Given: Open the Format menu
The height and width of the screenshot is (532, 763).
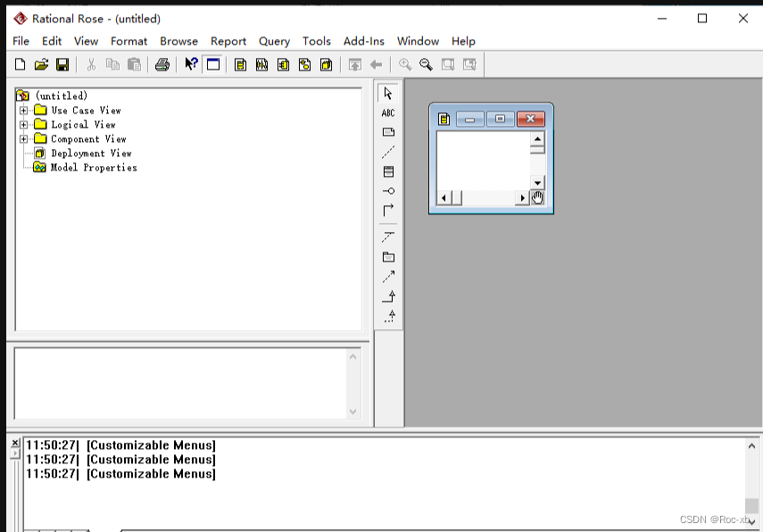Looking at the screenshot, I should [x=129, y=41].
